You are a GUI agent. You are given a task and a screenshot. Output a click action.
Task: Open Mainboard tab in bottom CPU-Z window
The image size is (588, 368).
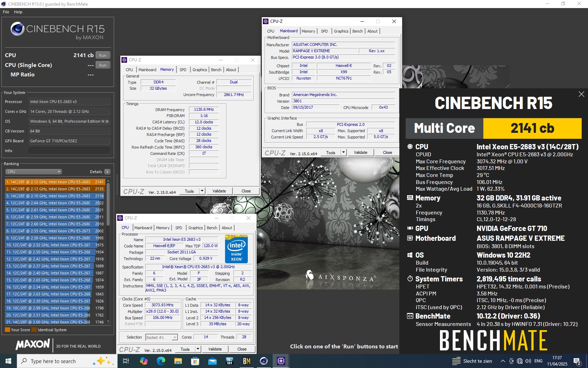click(143, 228)
